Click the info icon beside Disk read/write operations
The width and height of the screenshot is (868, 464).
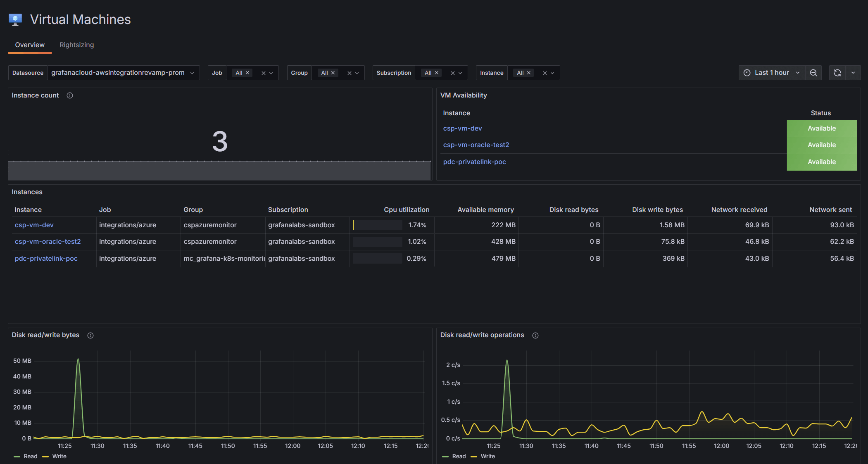(x=535, y=335)
